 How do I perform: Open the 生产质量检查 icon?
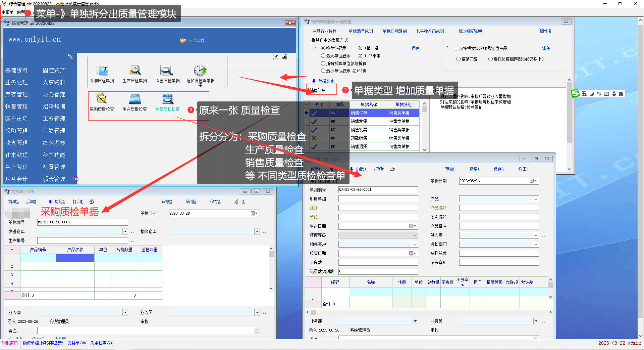point(135,99)
